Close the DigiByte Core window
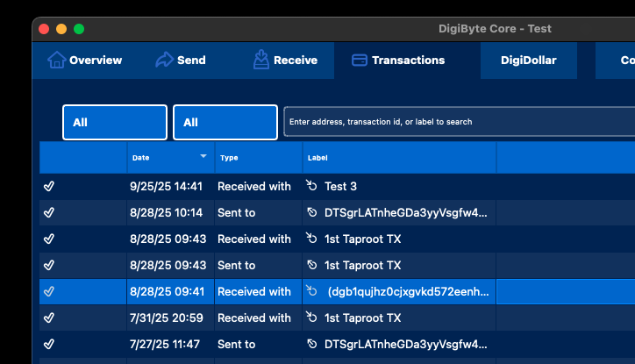 point(44,29)
